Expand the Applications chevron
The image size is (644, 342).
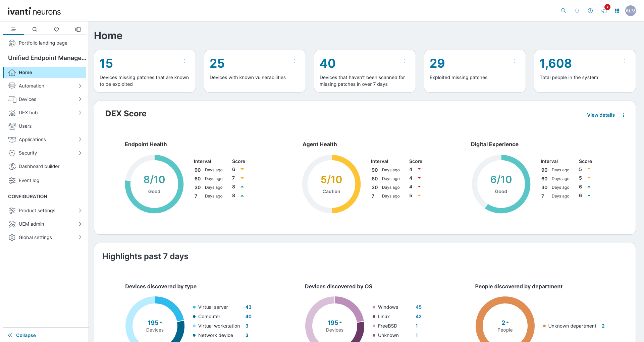pyautogui.click(x=80, y=139)
